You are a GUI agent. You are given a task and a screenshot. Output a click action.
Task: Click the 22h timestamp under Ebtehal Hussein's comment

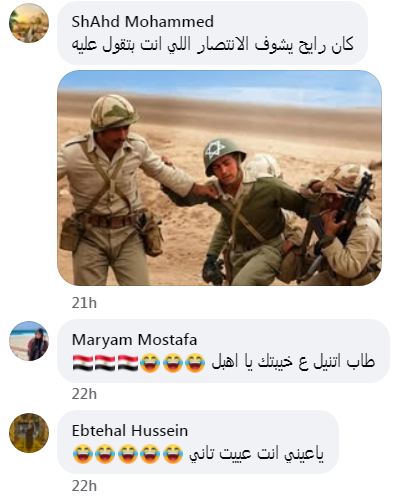(x=84, y=486)
